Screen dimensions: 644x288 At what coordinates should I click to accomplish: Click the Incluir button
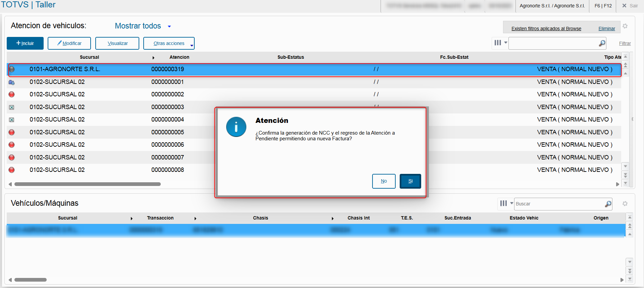25,43
